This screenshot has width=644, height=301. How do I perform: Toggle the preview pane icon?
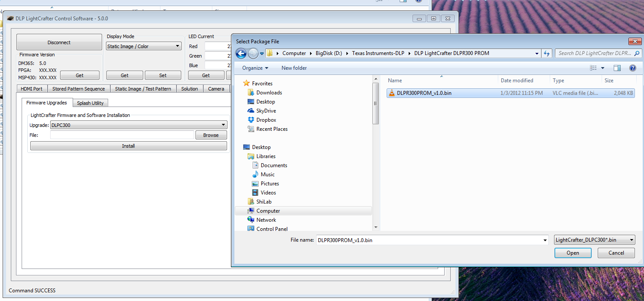617,68
